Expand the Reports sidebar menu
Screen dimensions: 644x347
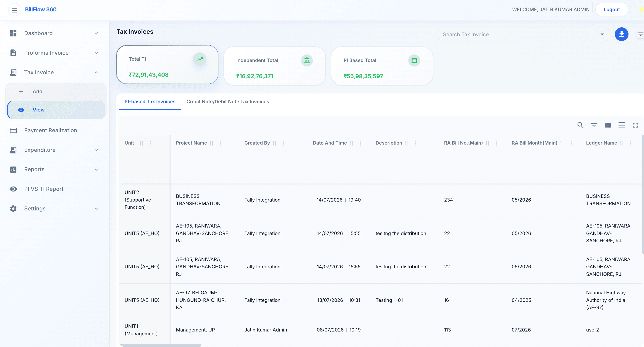pyautogui.click(x=96, y=169)
